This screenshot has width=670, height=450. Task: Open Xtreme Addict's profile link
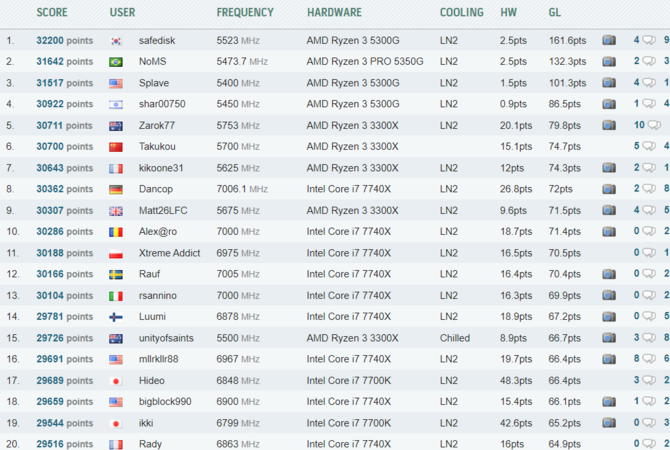[169, 253]
